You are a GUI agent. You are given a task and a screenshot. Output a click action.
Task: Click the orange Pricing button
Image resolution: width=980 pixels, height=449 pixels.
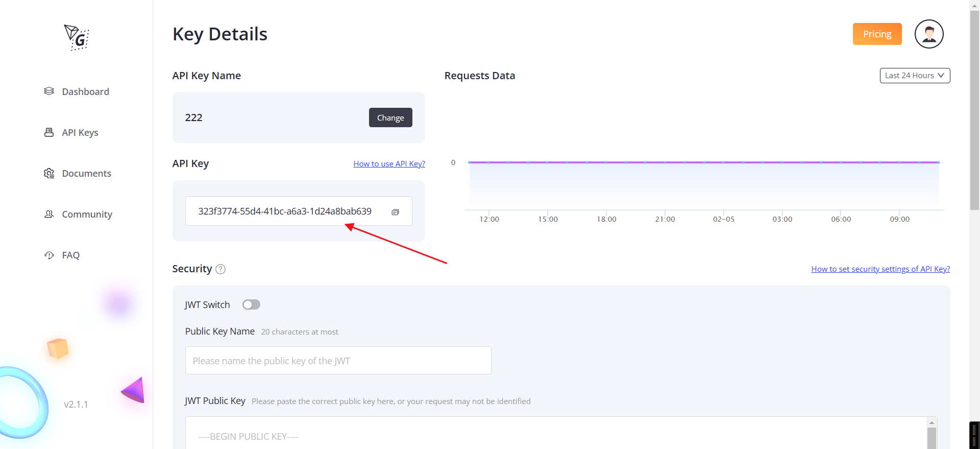click(x=877, y=34)
